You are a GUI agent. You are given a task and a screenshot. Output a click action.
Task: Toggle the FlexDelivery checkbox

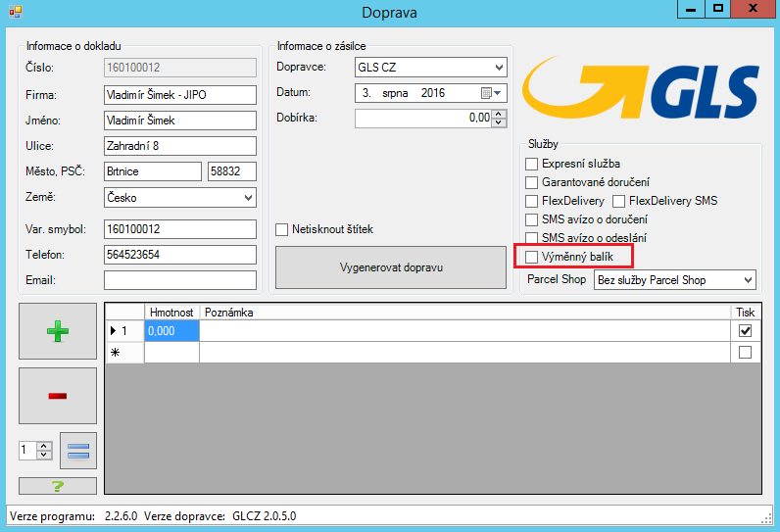click(x=532, y=201)
